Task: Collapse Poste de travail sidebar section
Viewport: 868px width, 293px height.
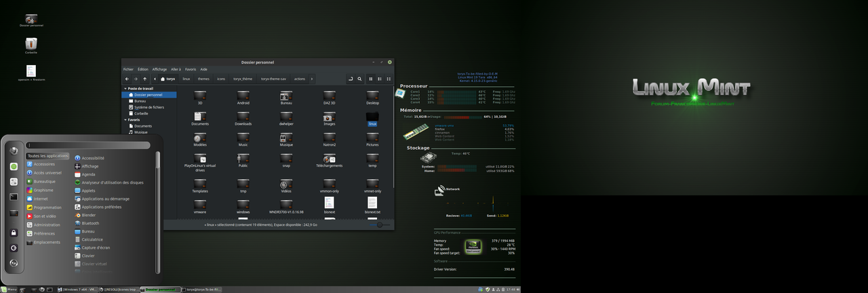Action: pos(125,88)
